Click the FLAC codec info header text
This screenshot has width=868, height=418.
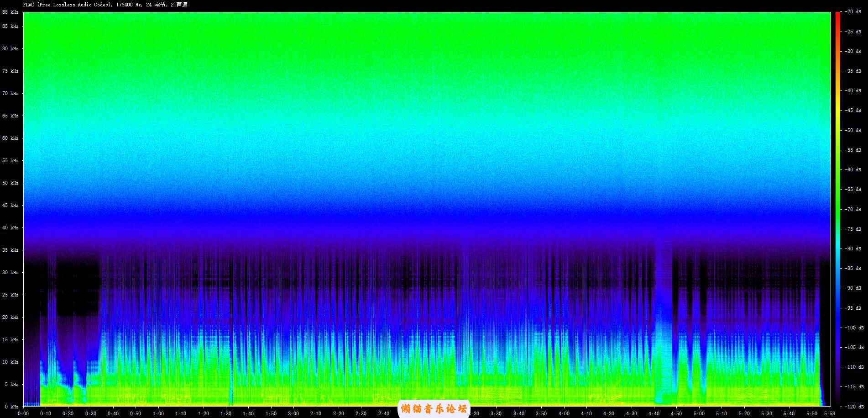coord(105,5)
